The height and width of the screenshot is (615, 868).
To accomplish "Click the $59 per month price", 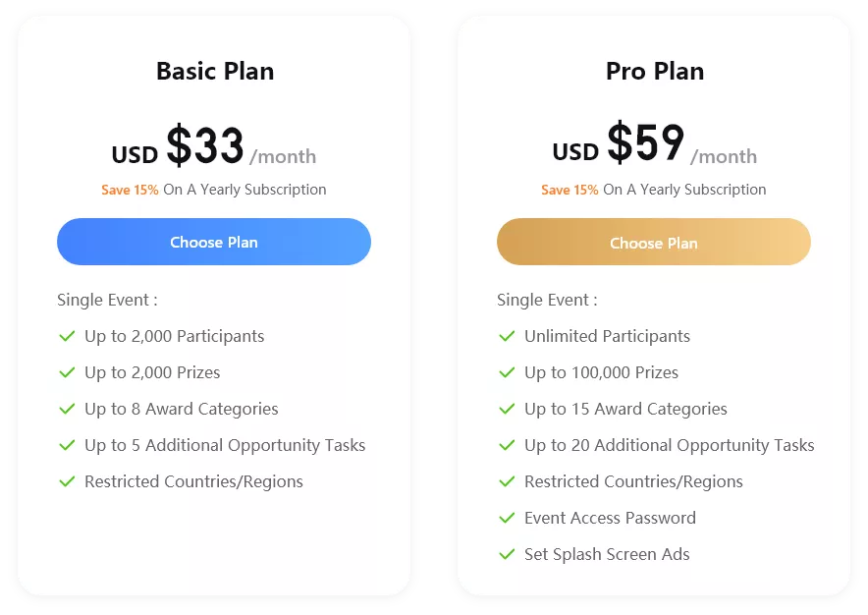I will pos(654,143).
